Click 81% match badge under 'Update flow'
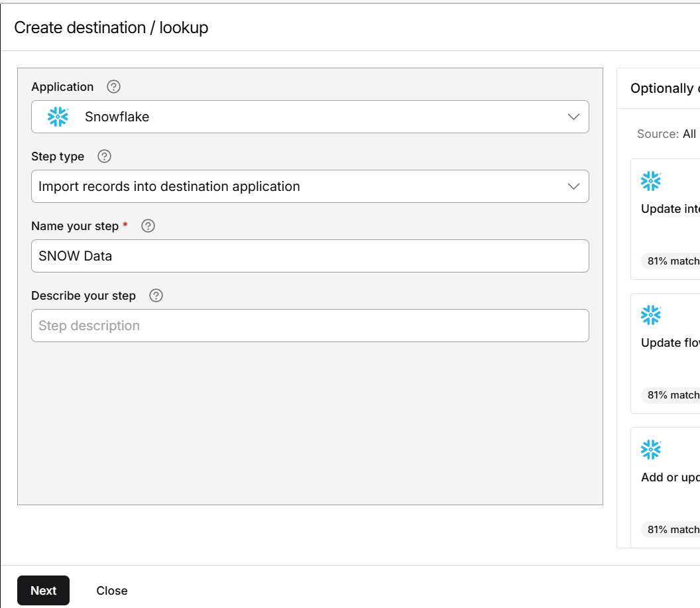This screenshot has width=700, height=608. (672, 395)
